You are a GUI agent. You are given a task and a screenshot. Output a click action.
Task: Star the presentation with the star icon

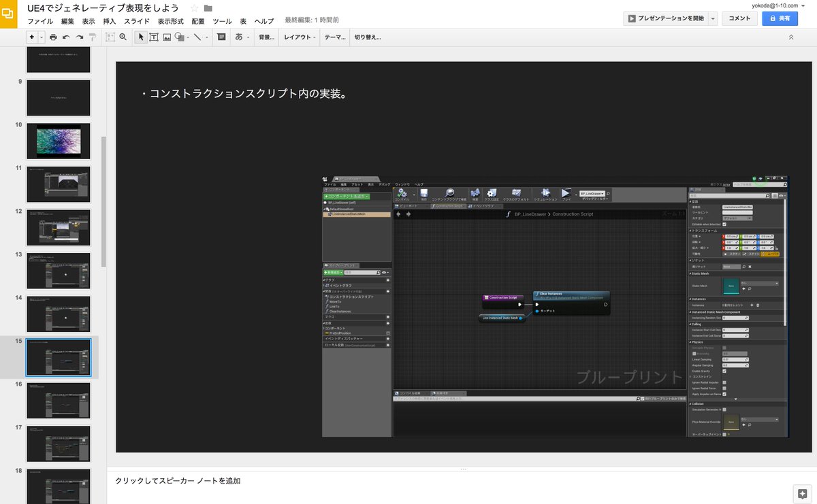pyautogui.click(x=194, y=8)
